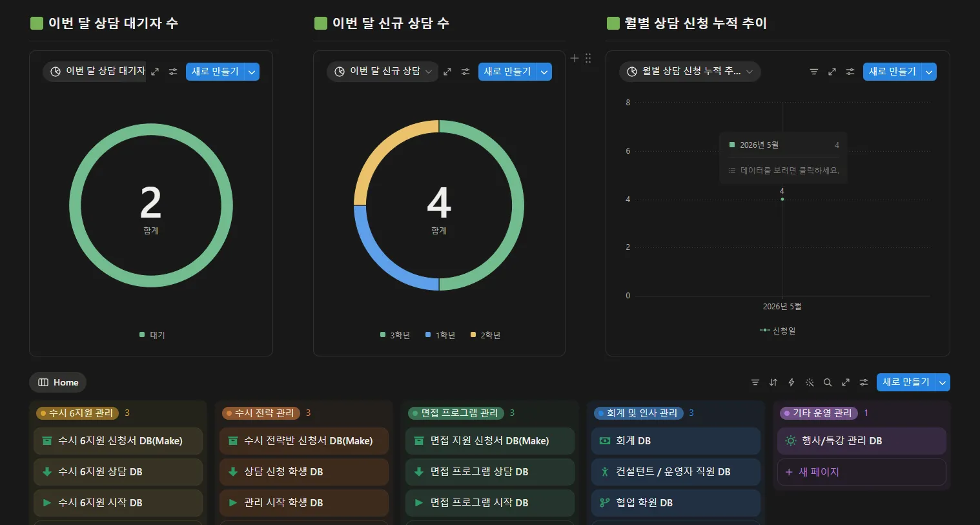Click 데이터를 보려면 클릭하세요 tooltip text
980x525 pixels.
(790, 170)
